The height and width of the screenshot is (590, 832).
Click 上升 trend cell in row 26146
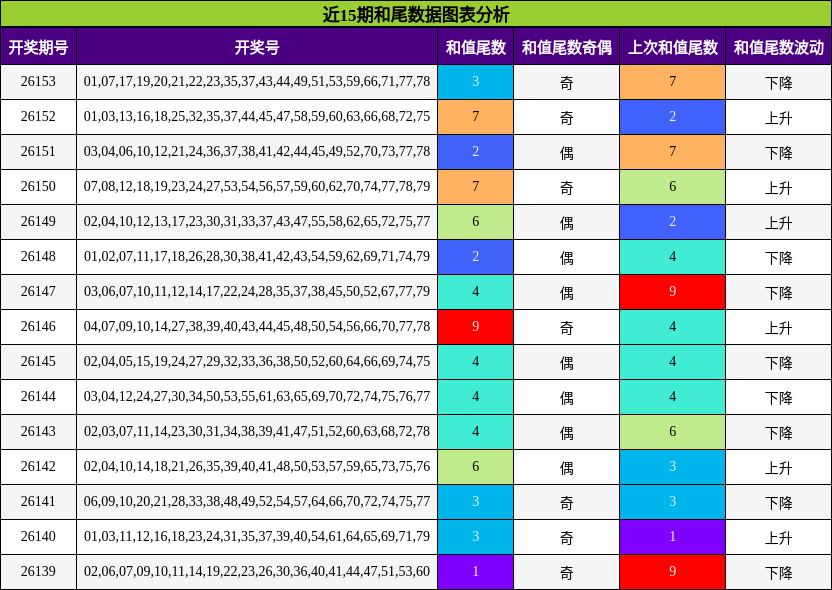(778, 327)
